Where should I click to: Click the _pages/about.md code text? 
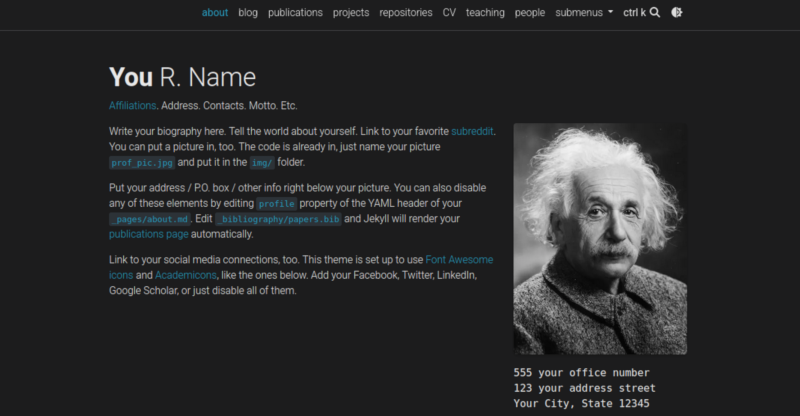[149, 219]
